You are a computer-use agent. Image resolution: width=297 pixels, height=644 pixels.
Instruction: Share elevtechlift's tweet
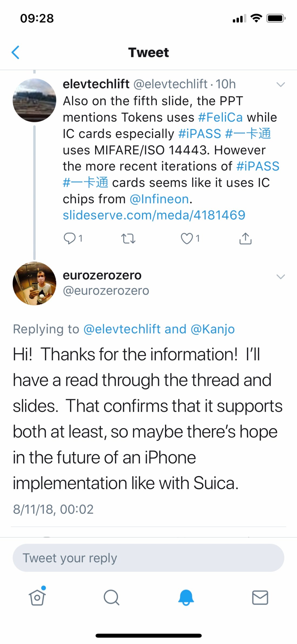(245, 238)
